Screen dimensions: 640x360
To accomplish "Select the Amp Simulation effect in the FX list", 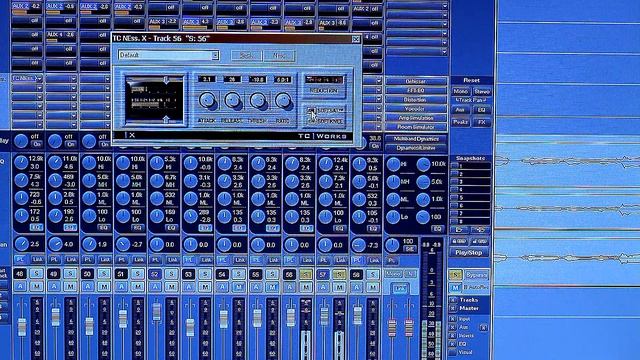I will pyautogui.click(x=416, y=118).
